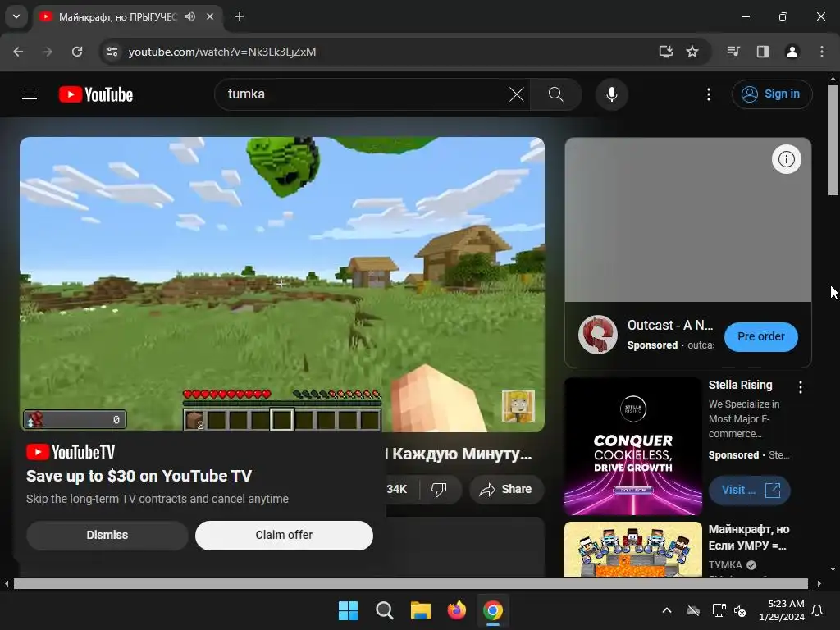Click the horizontal scrollbar thumb
This screenshot has width=840, height=630.
click(410, 583)
